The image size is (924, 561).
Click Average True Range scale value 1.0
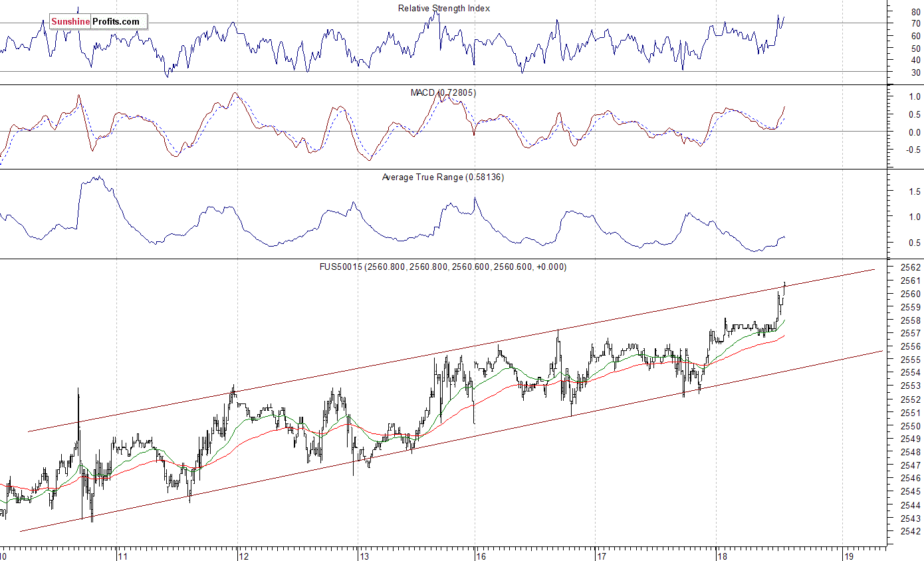915,217
